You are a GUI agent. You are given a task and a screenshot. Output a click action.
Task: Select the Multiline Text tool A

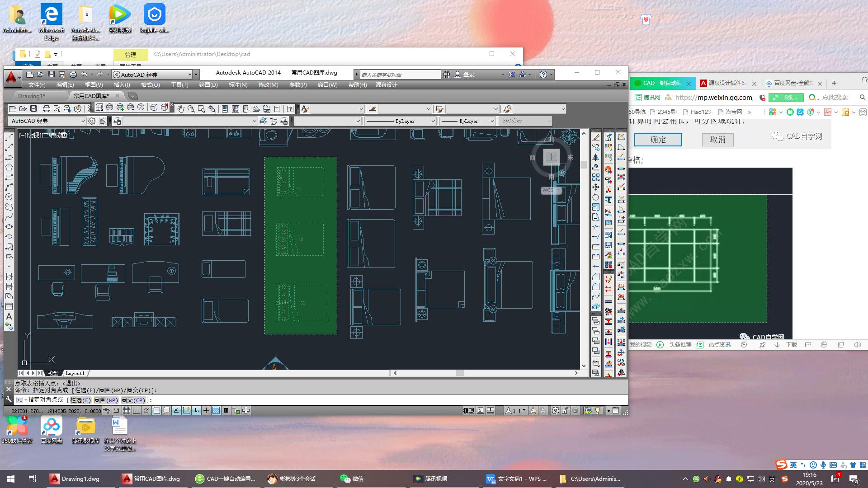[9, 317]
